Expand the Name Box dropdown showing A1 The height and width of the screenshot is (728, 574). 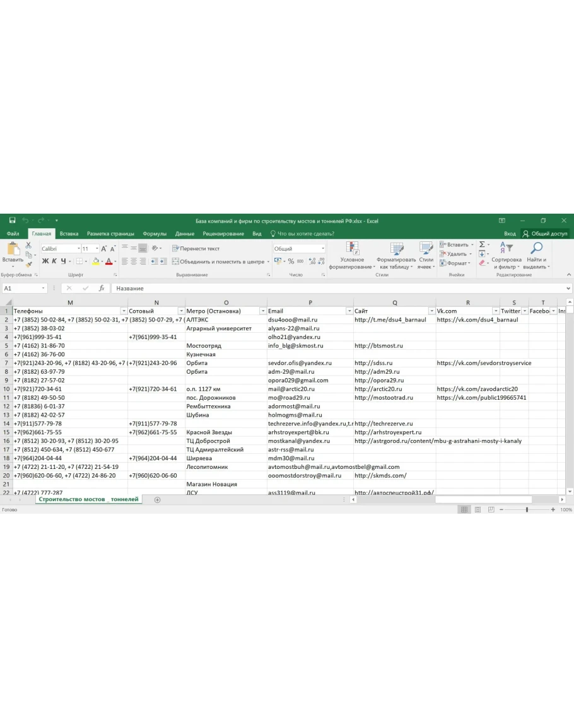coord(44,288)
